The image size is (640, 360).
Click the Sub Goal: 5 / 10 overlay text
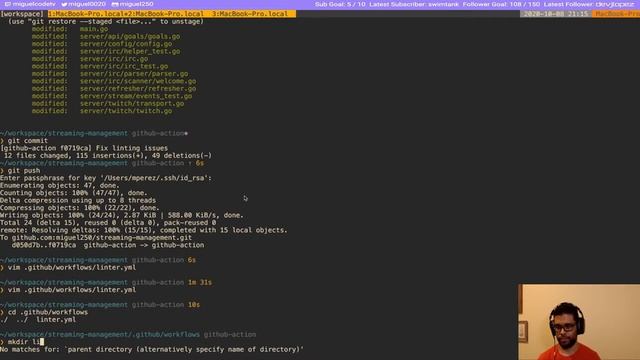[340, 4]
